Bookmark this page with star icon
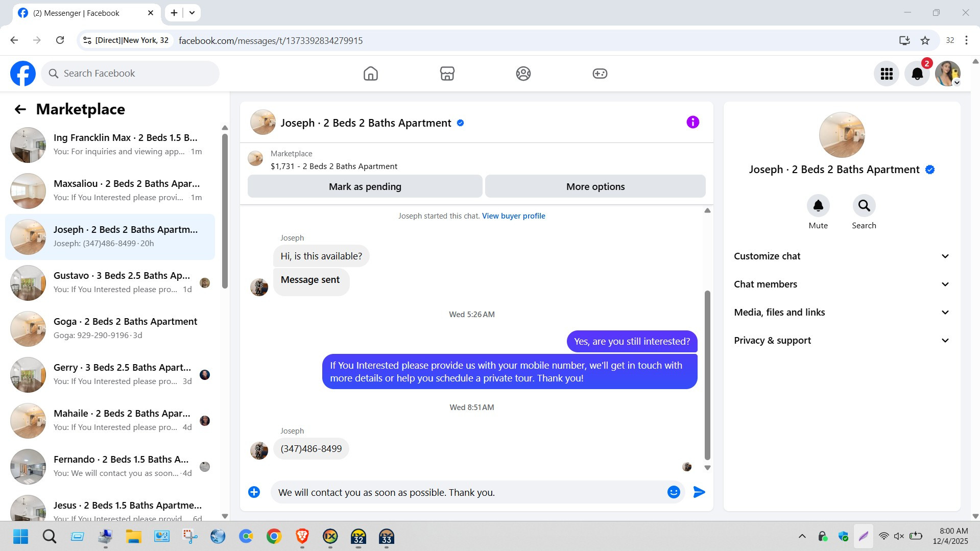 [x=925, y=40]
